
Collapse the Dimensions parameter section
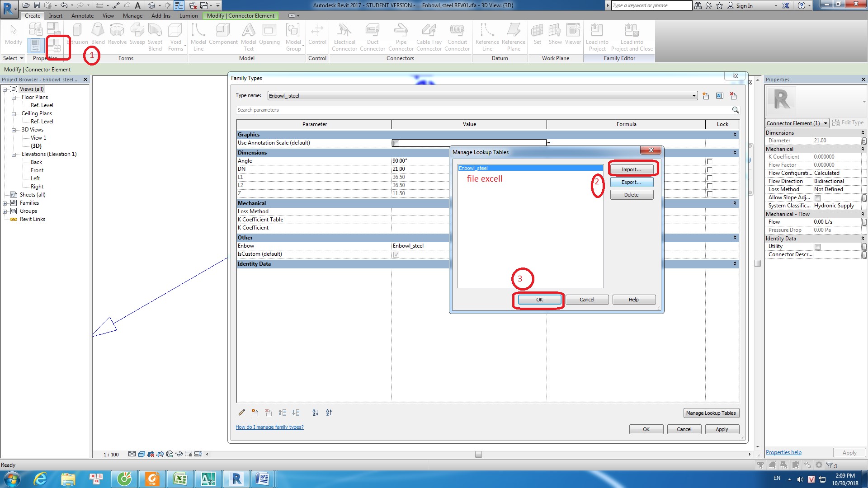coord(735,152)
